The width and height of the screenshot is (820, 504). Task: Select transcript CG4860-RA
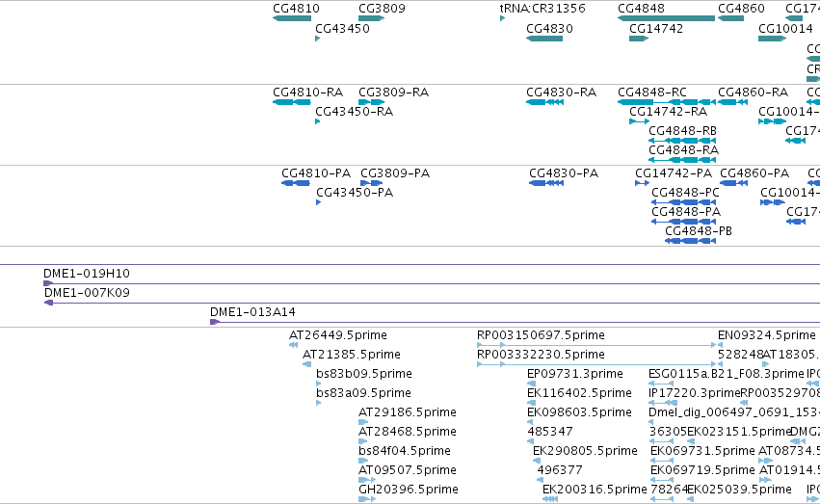tap(754, 93)
